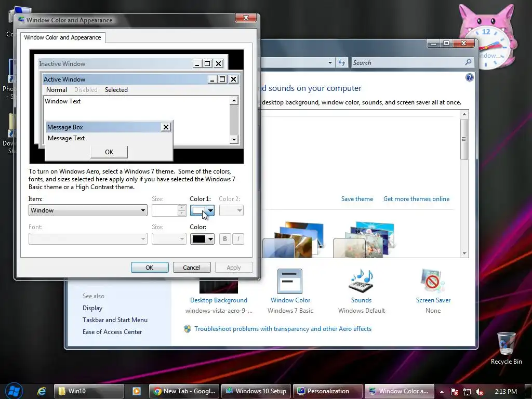Open the address bar history dropdown arrow
532x399 pixels.
tap(330, 63)
